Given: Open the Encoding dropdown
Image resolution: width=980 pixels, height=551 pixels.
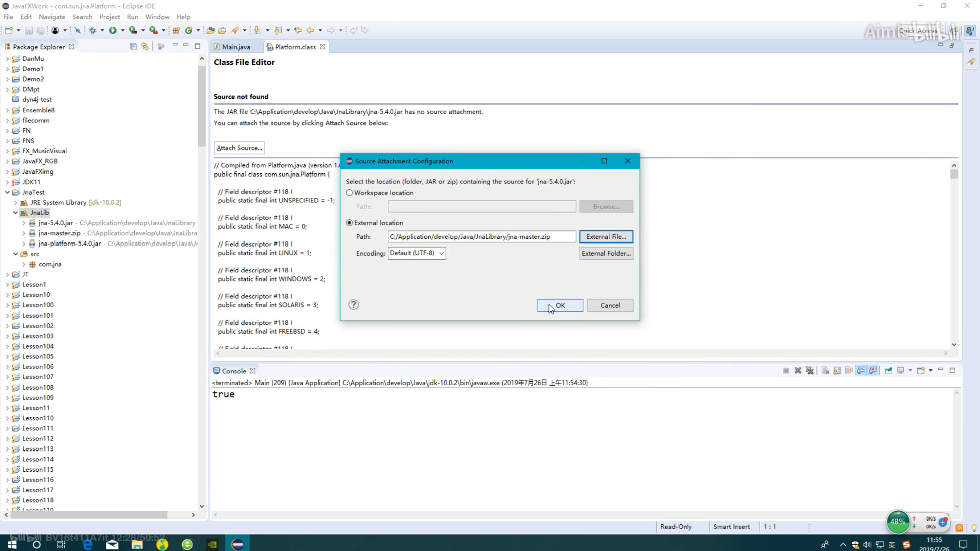Looking at the screenshot, I should tap(417, 253).
